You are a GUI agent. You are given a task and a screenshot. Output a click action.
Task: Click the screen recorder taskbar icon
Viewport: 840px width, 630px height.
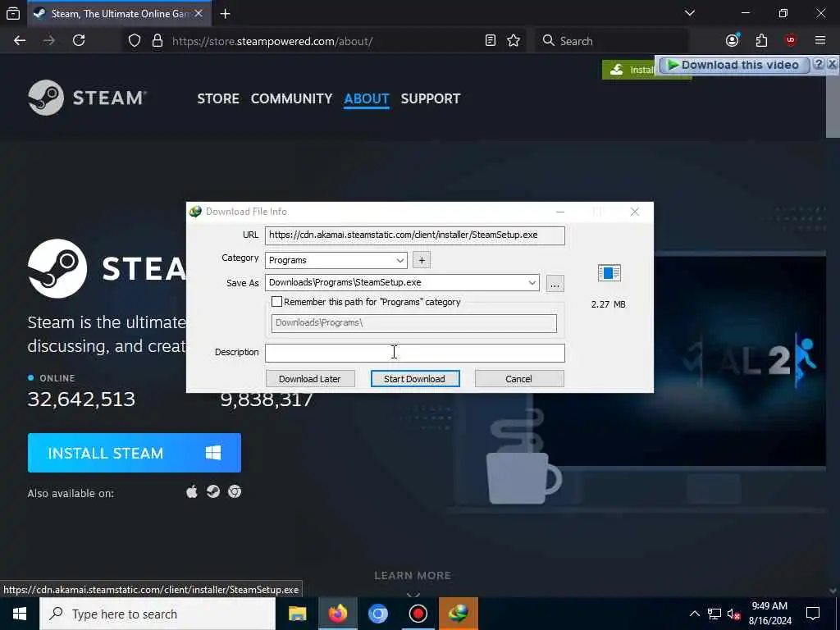point(418,614)
